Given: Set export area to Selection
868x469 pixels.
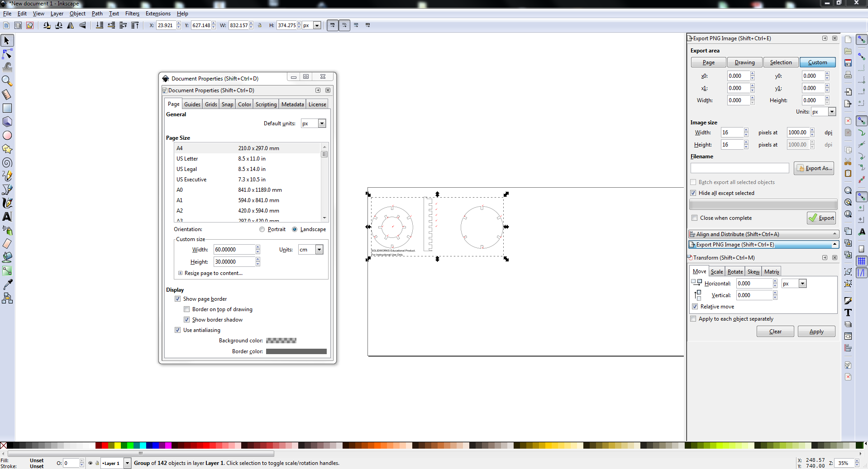Looking at the screenshot, I should click(x=781, y=62).
